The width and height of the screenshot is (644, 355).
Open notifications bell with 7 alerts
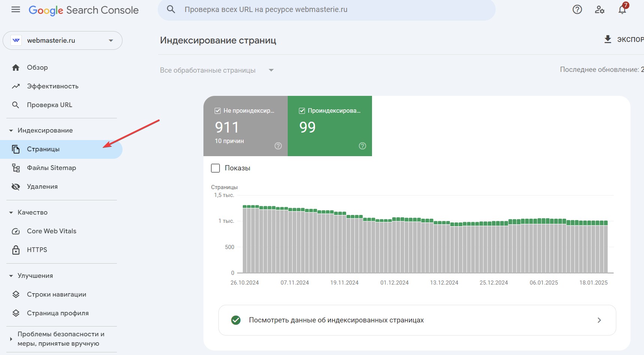coord(622,9)
